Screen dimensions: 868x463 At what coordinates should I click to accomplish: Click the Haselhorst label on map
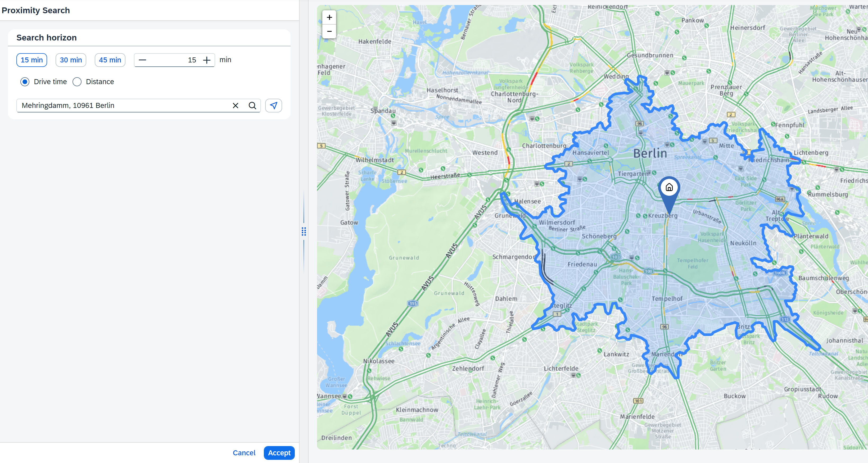442,90
